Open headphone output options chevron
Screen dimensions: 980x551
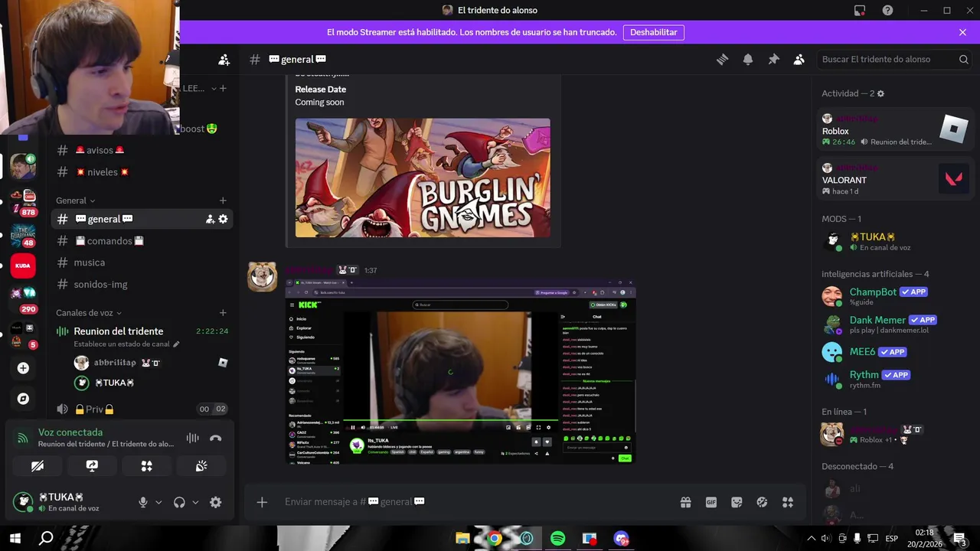point(195,502)
